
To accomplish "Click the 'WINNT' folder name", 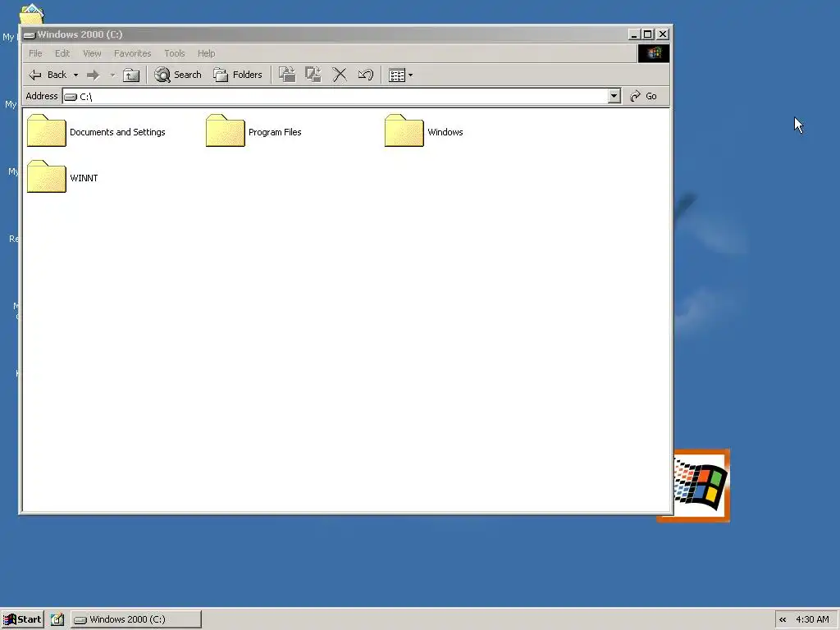I will [84, 178].
